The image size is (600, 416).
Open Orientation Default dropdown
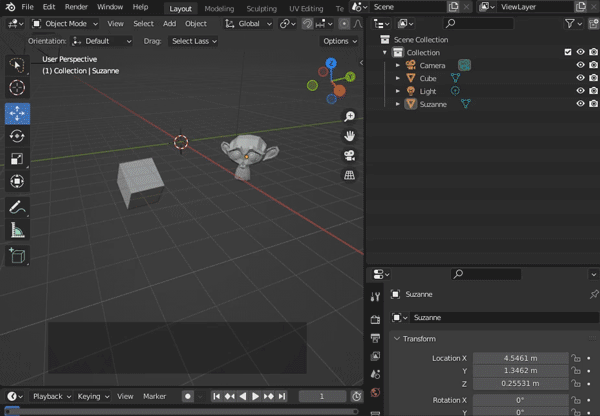102,41
